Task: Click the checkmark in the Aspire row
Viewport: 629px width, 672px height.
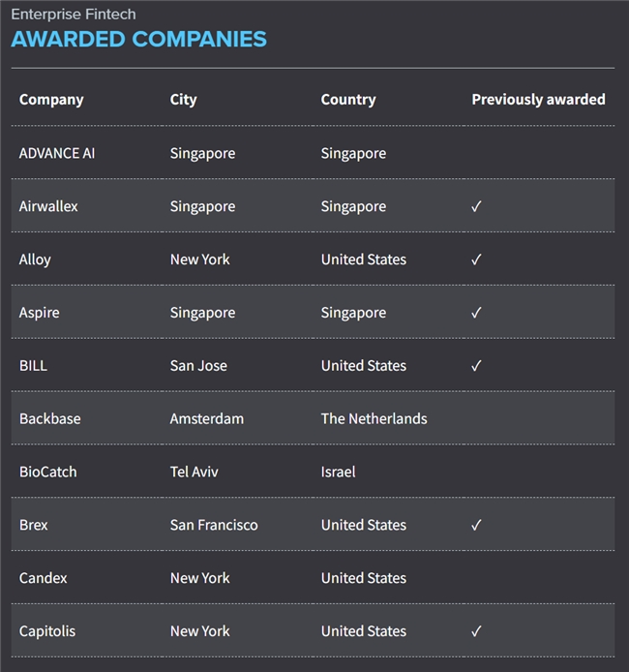Action: [476, 313]
